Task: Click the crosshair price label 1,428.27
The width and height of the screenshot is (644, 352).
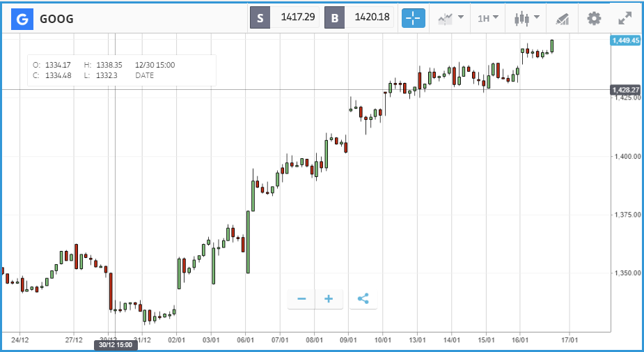Action: tap(625, 90)
